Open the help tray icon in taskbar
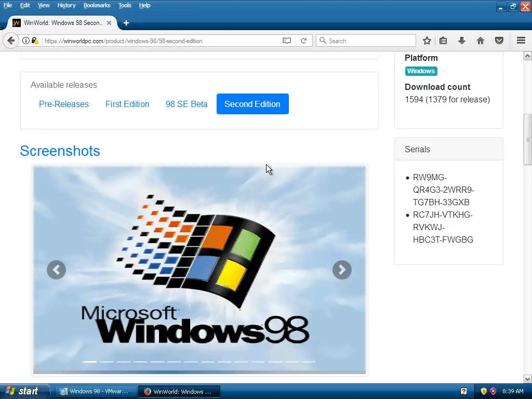This screenshot has width=532, height=399. [463, 391]
